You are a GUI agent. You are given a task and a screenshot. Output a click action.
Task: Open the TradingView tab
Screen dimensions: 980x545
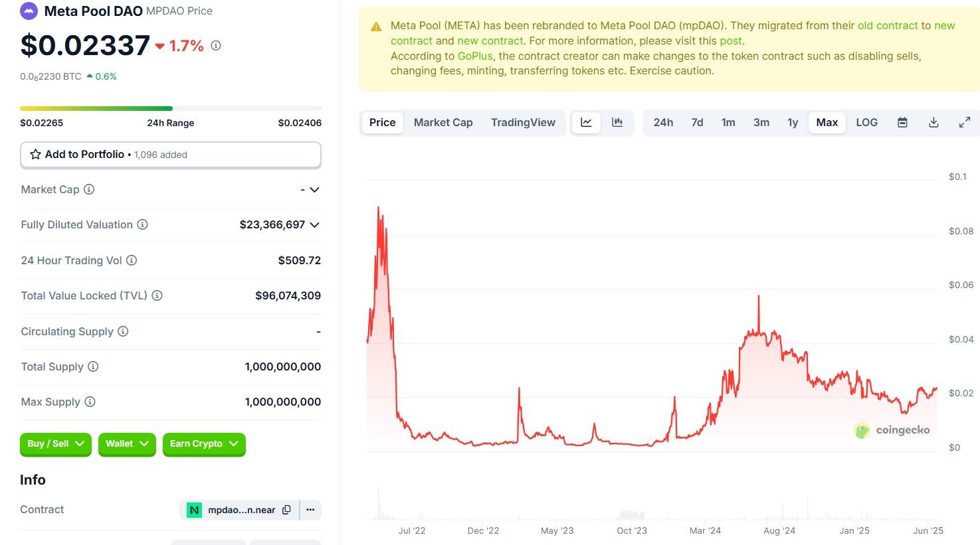pos(523,122)
